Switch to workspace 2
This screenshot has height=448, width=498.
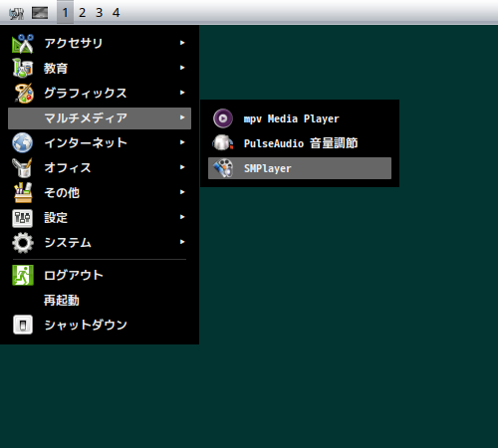82,13
